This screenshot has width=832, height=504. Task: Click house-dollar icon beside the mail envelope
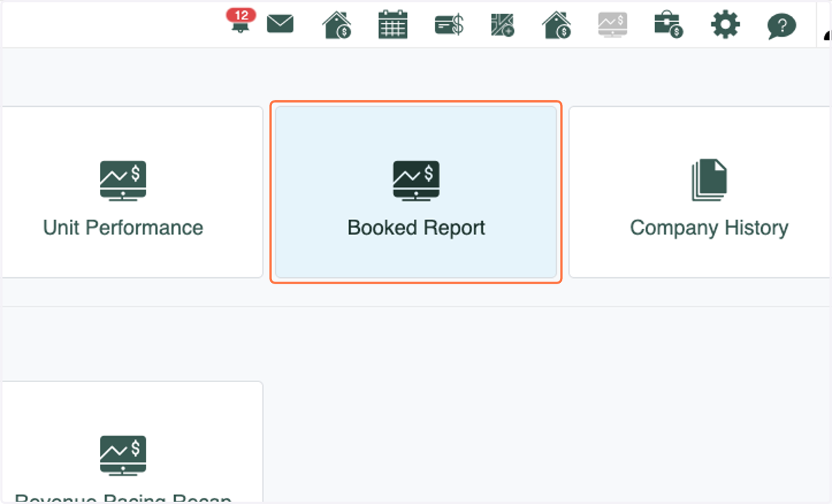[336, 26]
